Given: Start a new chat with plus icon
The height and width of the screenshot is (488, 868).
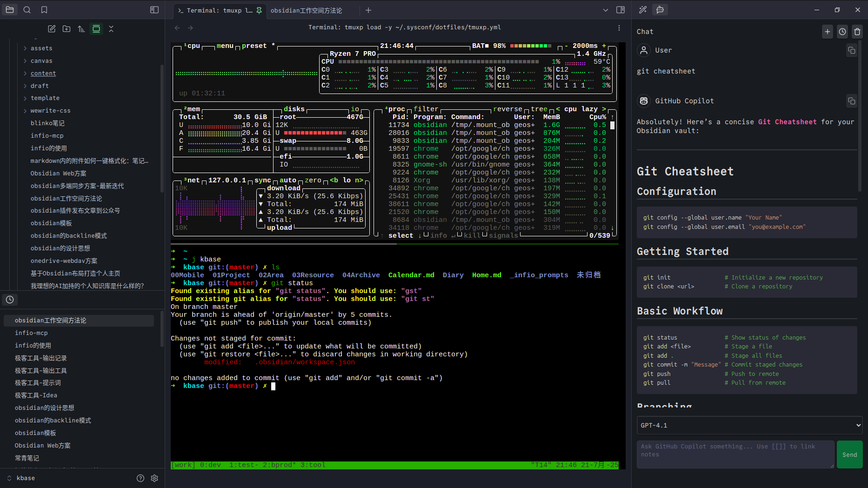Looking at the screenshot, I should pyautogui.click(x=828, y=32).
